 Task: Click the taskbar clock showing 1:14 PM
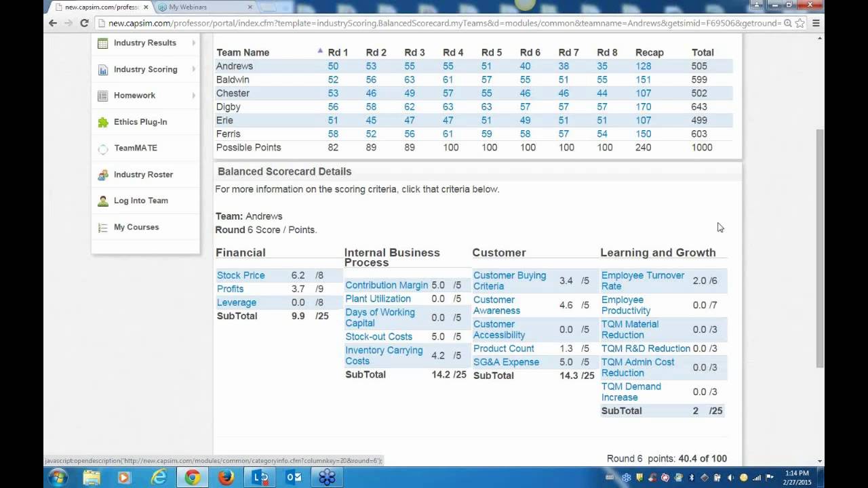(x=796, y=477)
